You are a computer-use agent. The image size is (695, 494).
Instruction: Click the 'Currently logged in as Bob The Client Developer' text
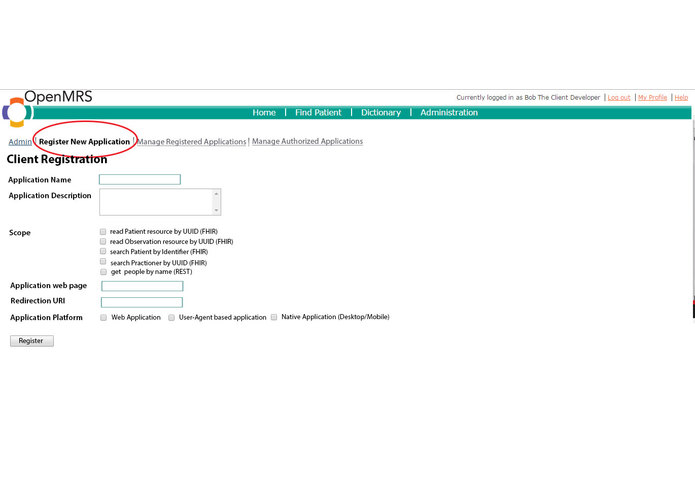point(528,97)
